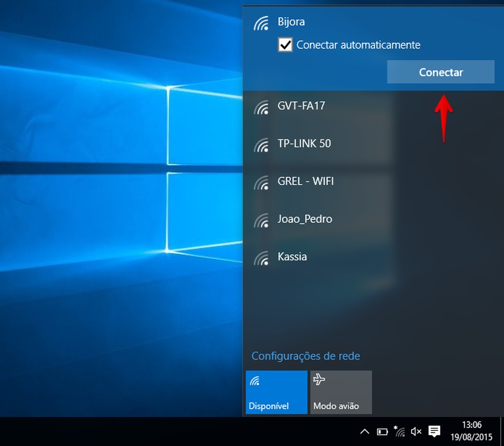Enable Modo avião
The image size is (504, 446).
pyautogui.click(x=341, y=392)
